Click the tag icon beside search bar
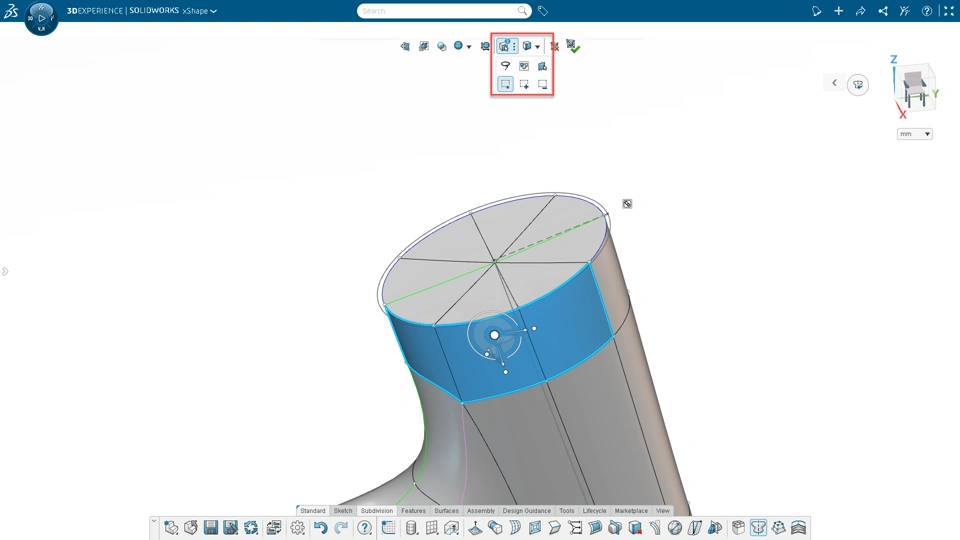Image resolution: width=960 pixels, height=540 pixels. 542,11
